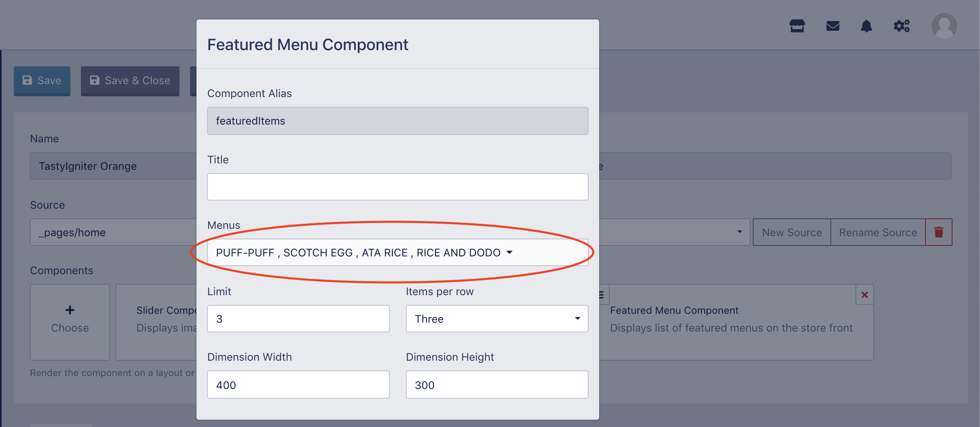980x427 pixels.
Task: Click the drag handle beside Featured Menu Component
Action: [602, 295]
